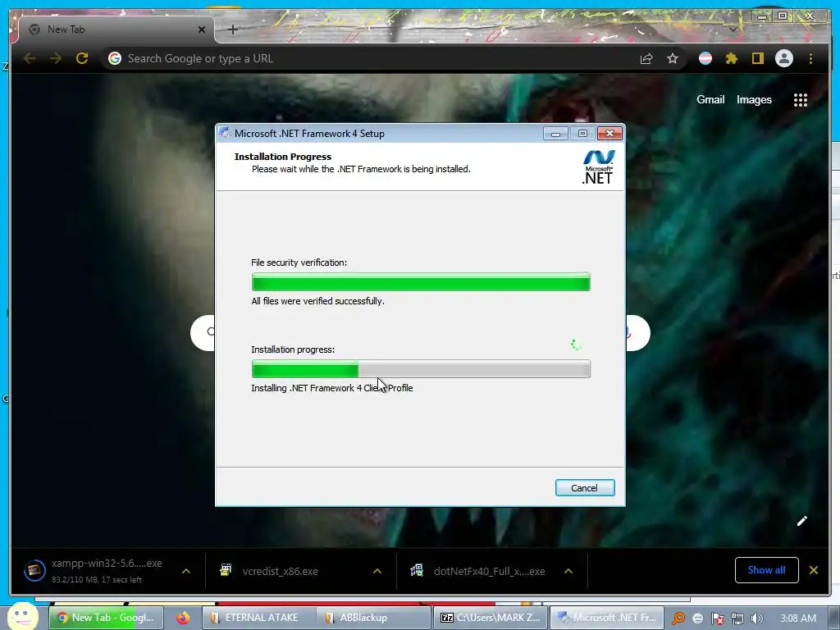
Task: Click the 3:08 AM clock
Action: click(x=798, y=619)
